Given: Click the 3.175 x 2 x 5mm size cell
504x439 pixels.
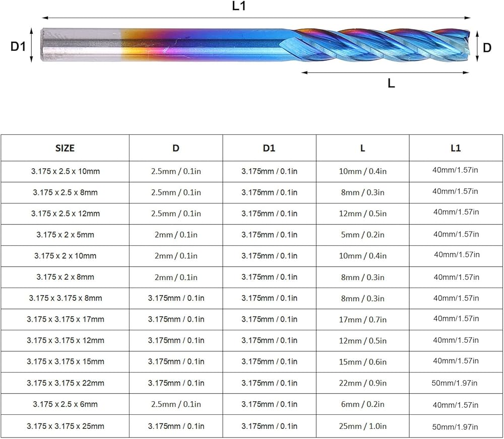Looking at the screenshot, I should tap(65, 235).
